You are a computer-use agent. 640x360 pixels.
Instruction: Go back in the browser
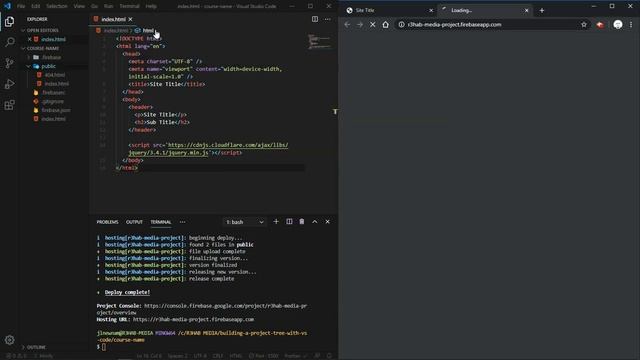coord(347,24)
